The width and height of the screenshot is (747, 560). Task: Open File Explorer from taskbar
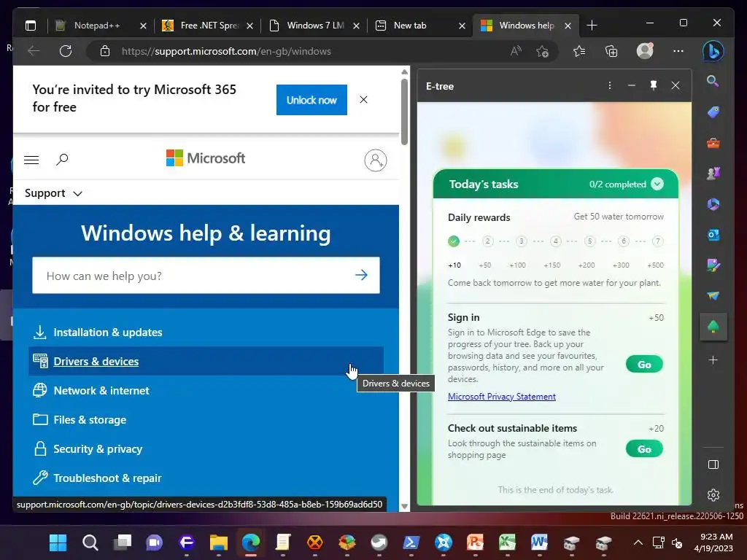click(219, 542)
